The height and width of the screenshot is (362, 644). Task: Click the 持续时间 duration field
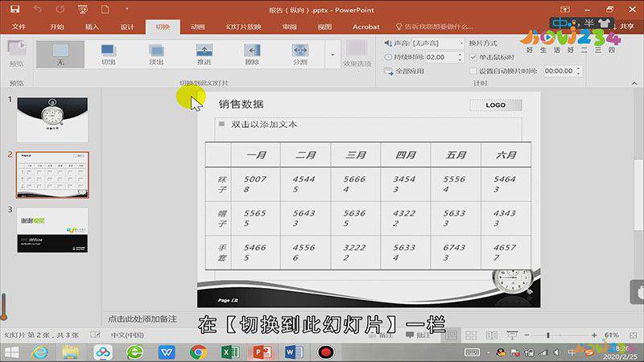[440, 57]
